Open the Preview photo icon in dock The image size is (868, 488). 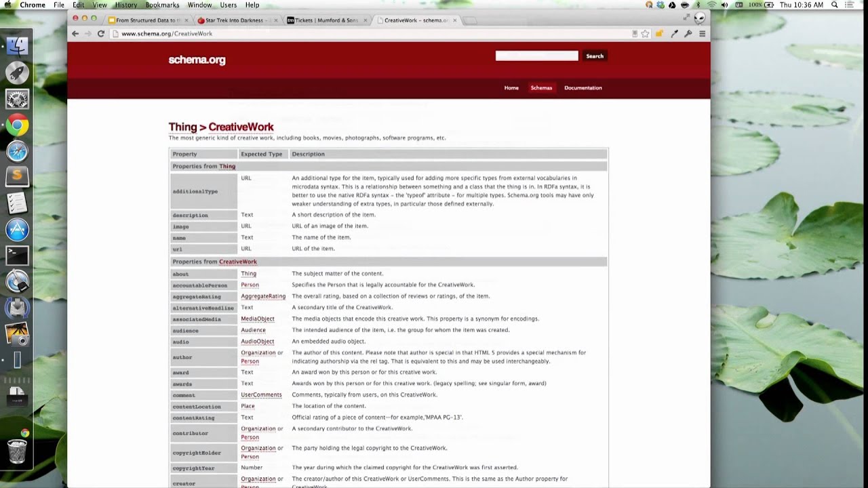click(17, 333)
